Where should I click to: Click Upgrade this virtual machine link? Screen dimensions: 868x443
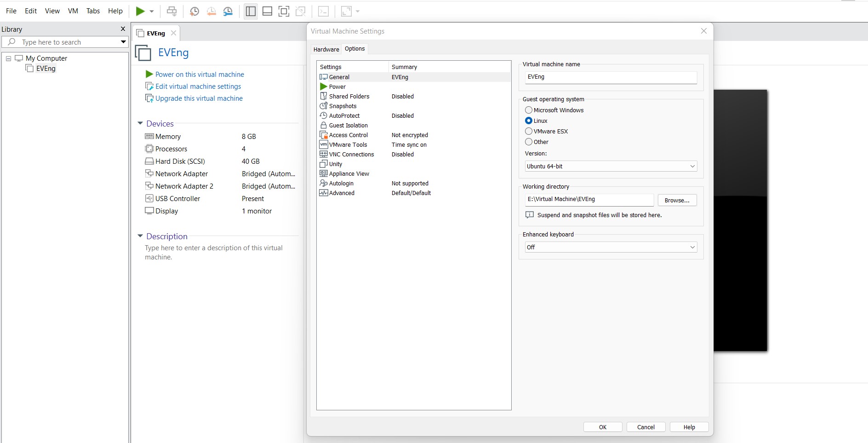(x=199, y=98)
